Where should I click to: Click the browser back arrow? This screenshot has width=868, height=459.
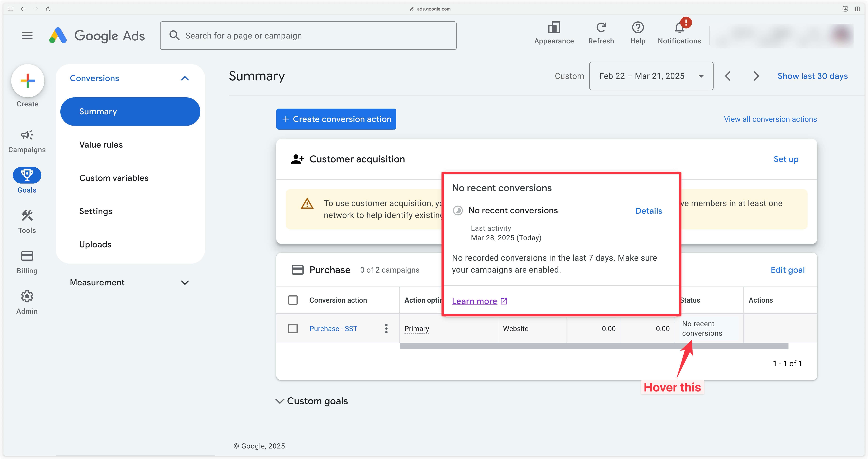coord(23,9)
